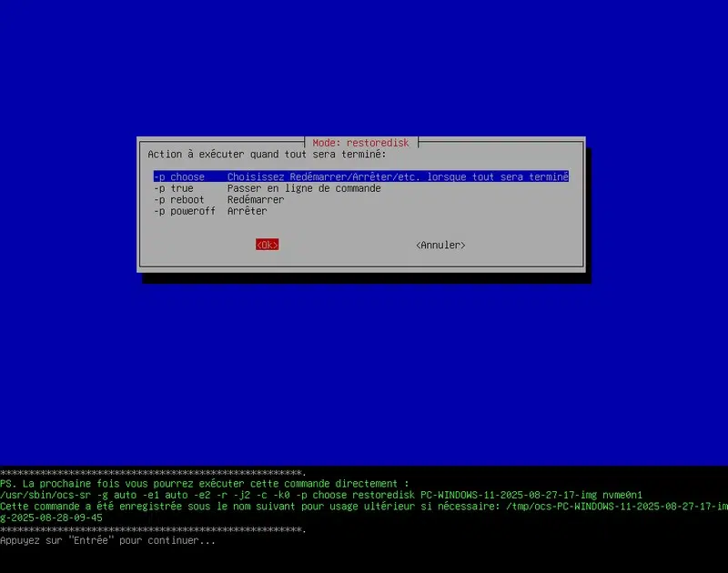Click the "Mode: restoredisk" dialog title
The height and width of the screenshot is (573, 728).
[x=360, y=143]
